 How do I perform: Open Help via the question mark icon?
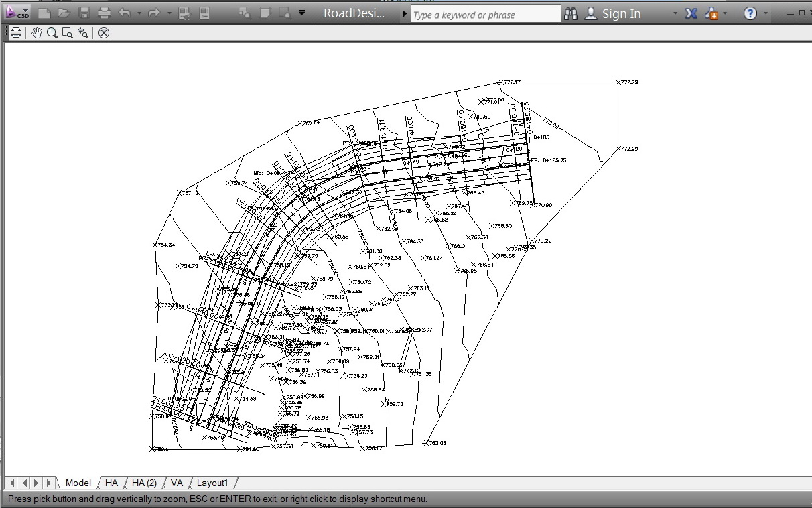(x=751, y=13)
